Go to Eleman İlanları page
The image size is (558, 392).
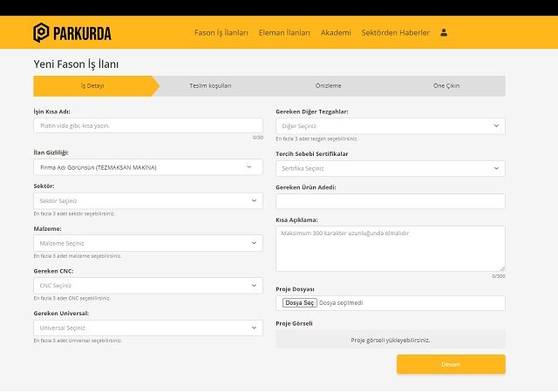click(284, 33)
